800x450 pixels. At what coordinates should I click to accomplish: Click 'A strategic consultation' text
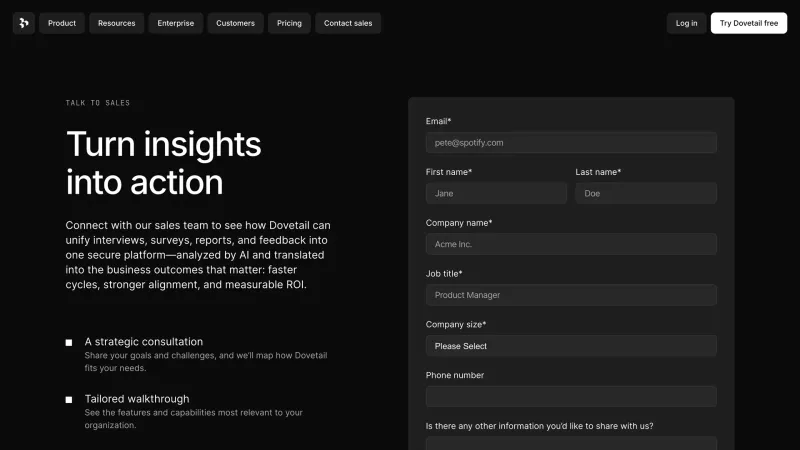[144, 342]
